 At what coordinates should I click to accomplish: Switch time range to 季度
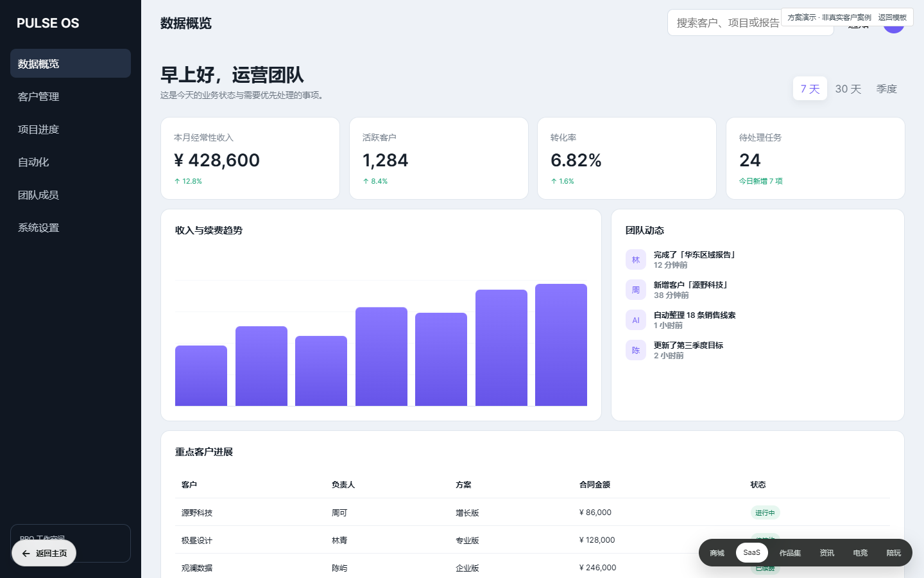[887, 89]
